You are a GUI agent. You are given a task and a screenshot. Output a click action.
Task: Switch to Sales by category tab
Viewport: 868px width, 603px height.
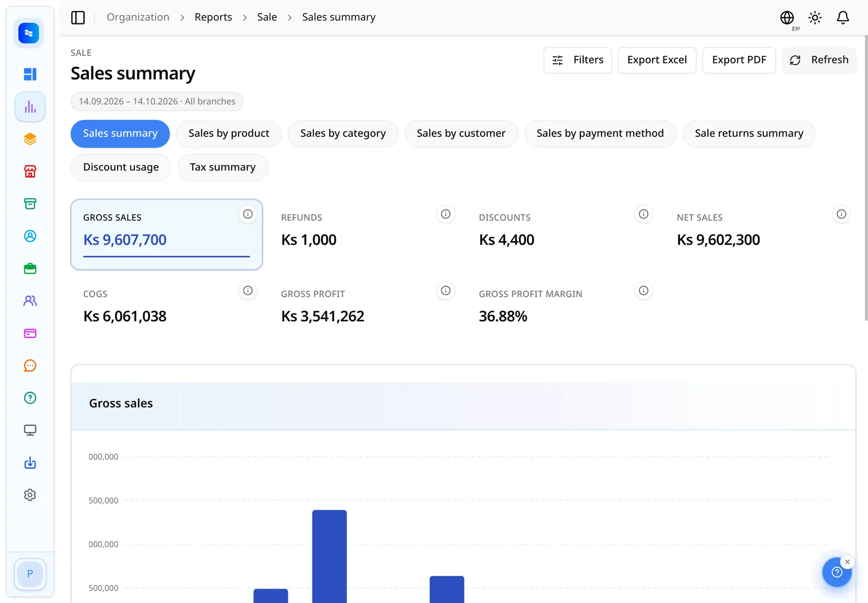pos(343,134)
